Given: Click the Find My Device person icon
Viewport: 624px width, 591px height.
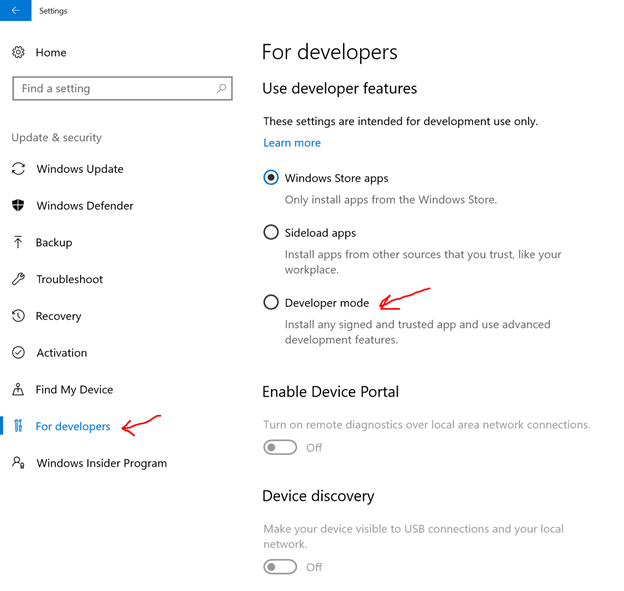Looking at the screenshot, I should click(18, 389).
